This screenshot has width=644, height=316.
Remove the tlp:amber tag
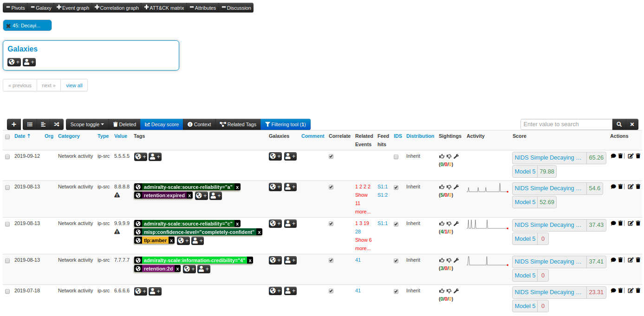tap(171, 240)
